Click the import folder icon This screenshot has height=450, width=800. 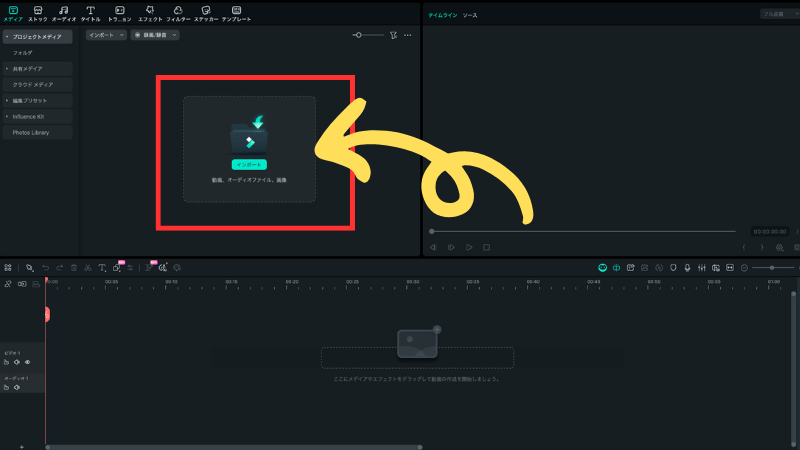pyautogui.click(x=249, y=135)
